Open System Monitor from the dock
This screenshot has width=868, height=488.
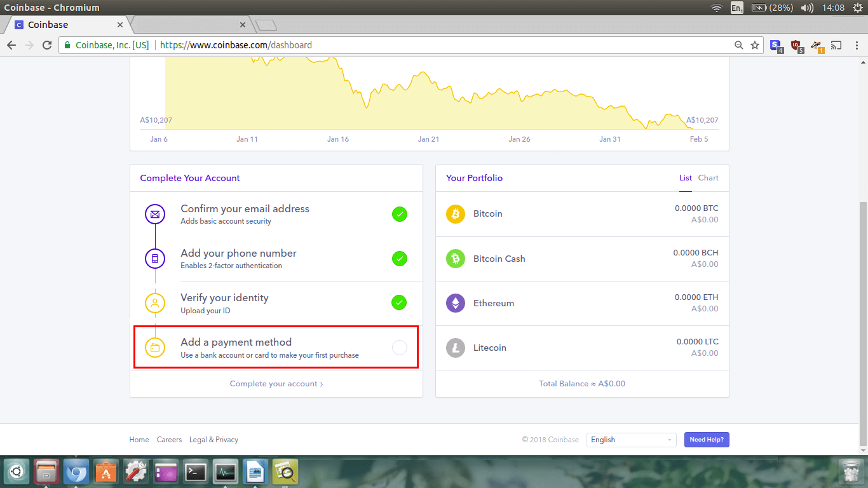tap(226, 472)
